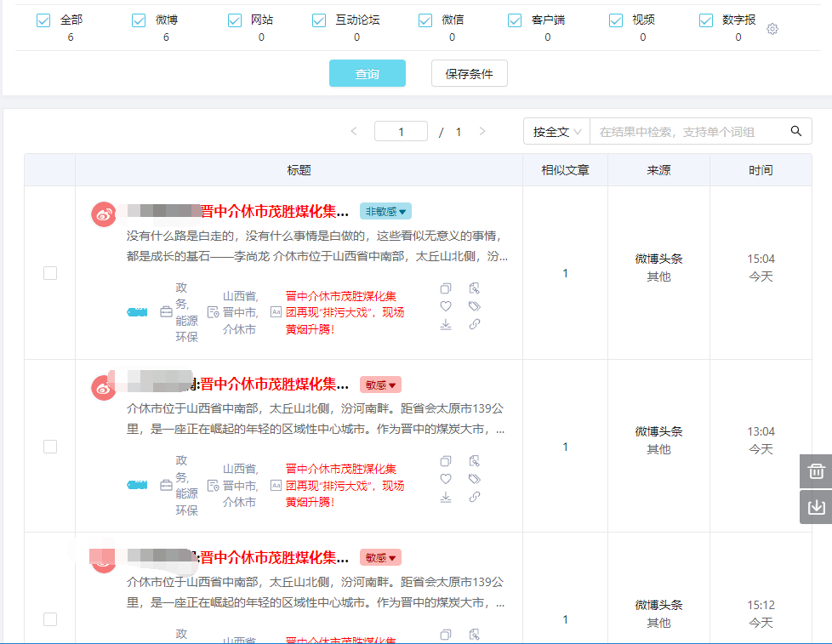Viewport: 832px width, 644px height.
Task: Click the download icon in the 13:04 row
Action: 446,497
